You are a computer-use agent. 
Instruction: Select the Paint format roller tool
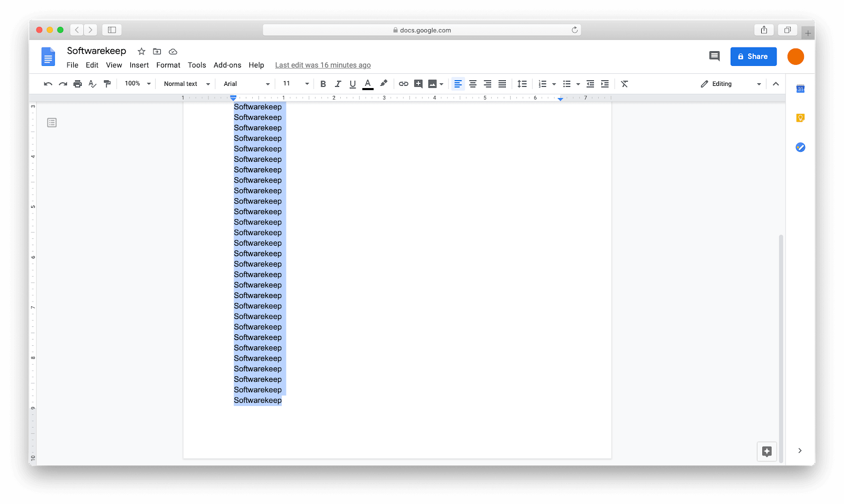point(107,84)
